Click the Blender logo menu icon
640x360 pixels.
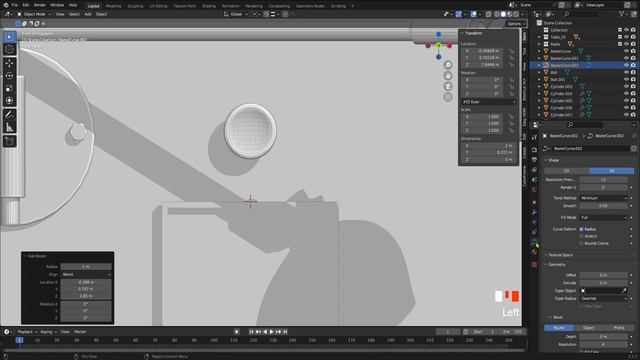[6, 5]
